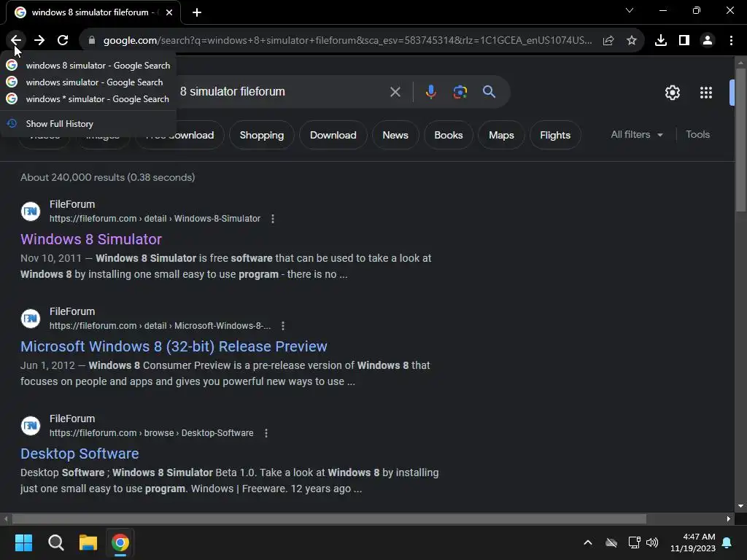This screenshot has width=747, height=560.
Task: Show hidden system tray icons
Action: (588, 542)
